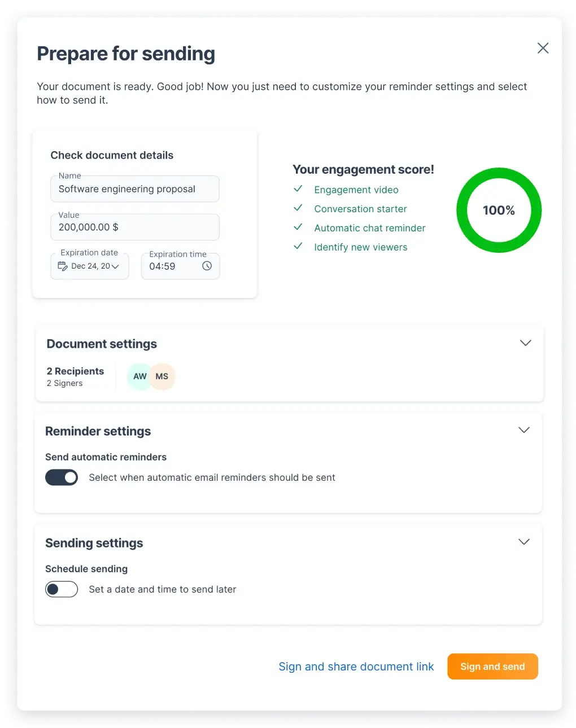Image resolution: width=576 pixels, height=728 pixels.
Task: Expand the Document settings section
Action: pos(525,343)
